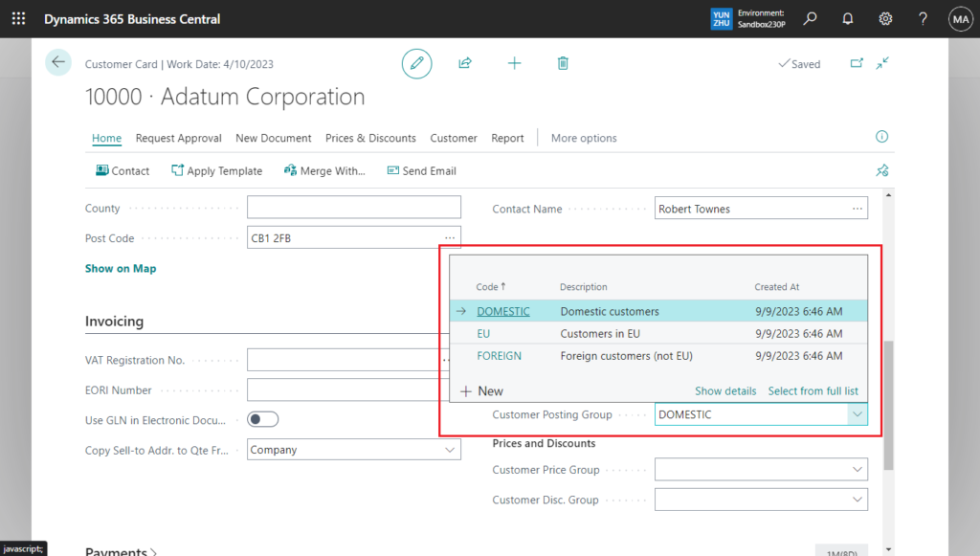Open the app launcher waffle menu
The height and width of the screenshot is (556, 980).
point(19,19)
